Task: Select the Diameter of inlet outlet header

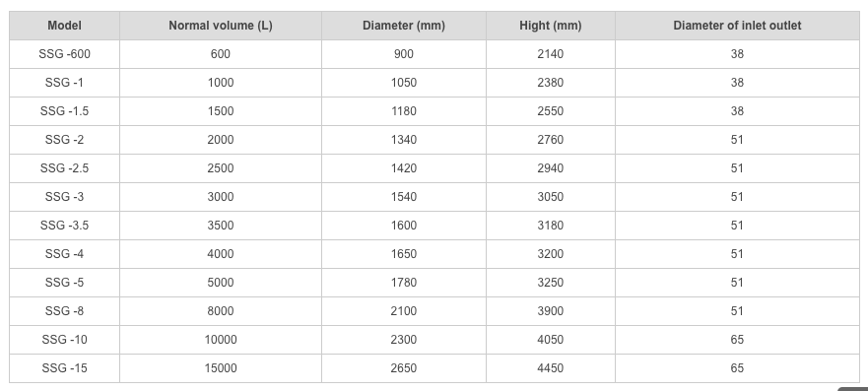Action: [737, 26]
